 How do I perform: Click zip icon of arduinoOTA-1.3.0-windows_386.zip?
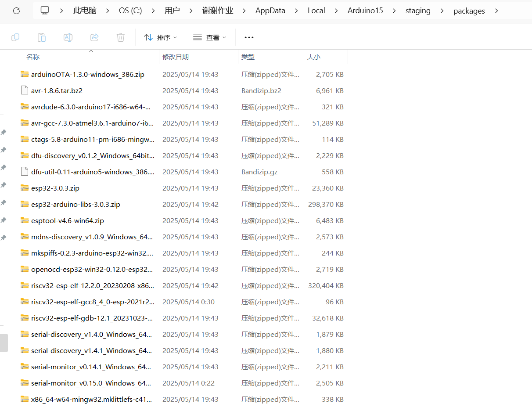click(25, 74)
